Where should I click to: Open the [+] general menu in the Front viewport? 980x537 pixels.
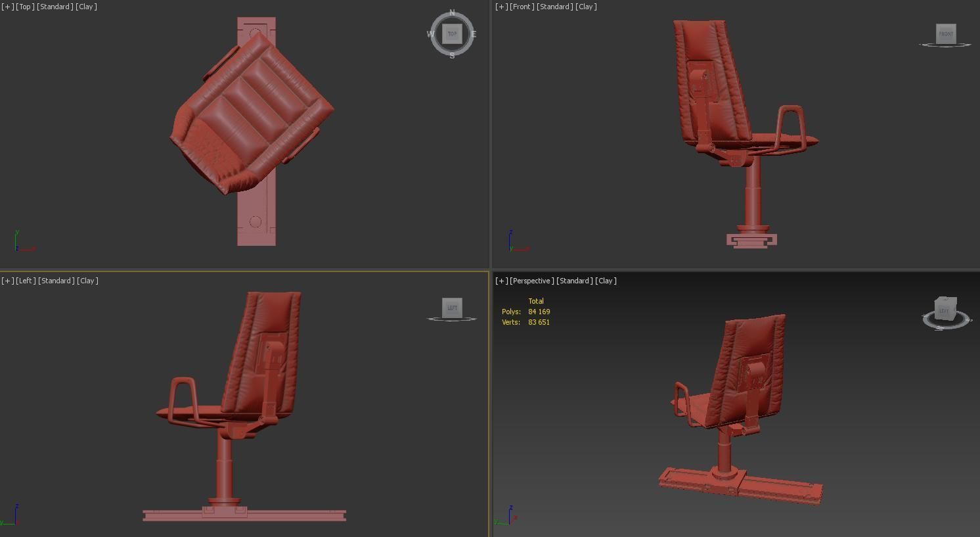(501, 7)
